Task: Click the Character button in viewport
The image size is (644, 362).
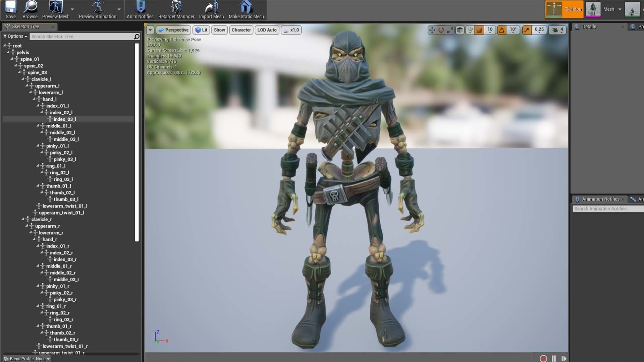Action: tap(241, 30)
